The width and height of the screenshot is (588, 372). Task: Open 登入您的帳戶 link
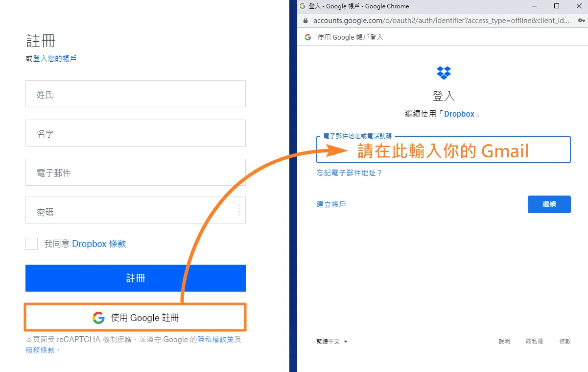(55, 59)
